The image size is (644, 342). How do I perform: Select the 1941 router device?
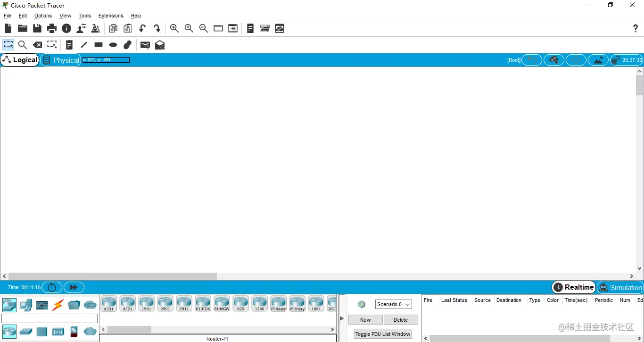tap(146, 304)
